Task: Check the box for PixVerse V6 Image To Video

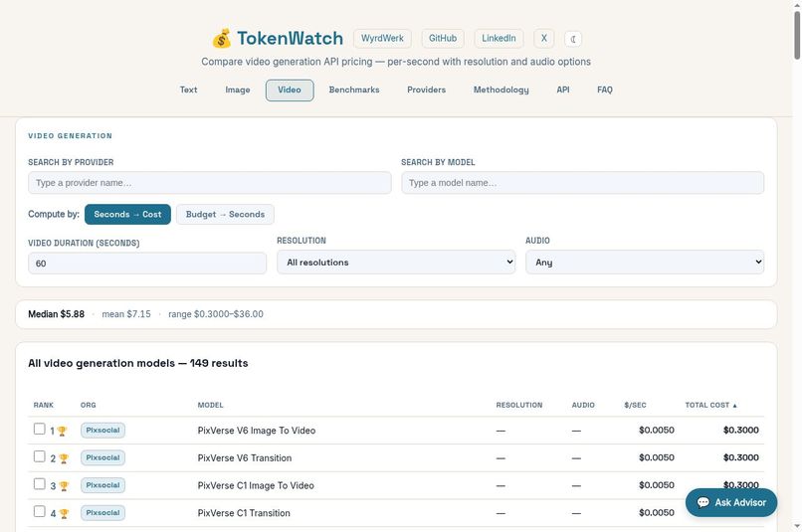Action: pos(40,429)
